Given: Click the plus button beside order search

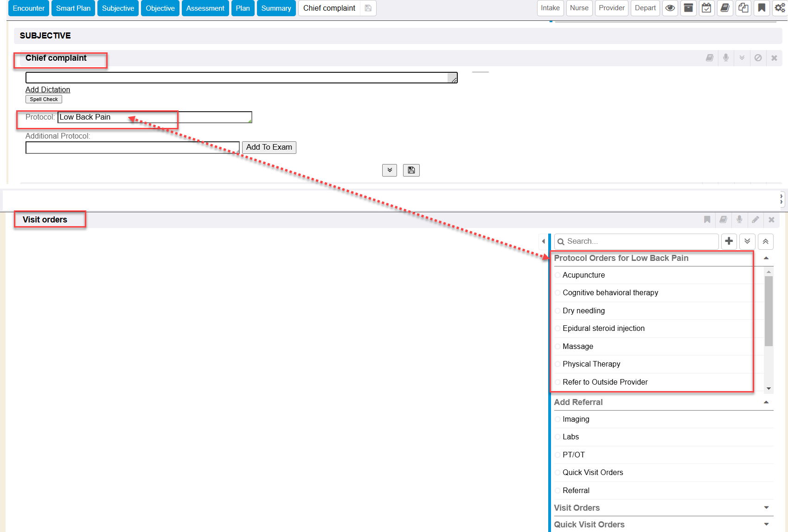Looking at the screenshot, I should (x=729, y=241).
